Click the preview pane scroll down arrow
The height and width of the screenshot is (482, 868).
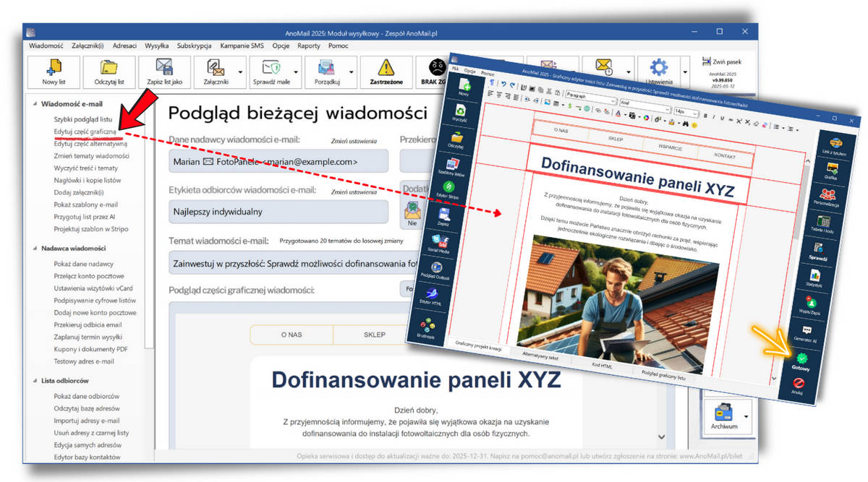[660, 436]
